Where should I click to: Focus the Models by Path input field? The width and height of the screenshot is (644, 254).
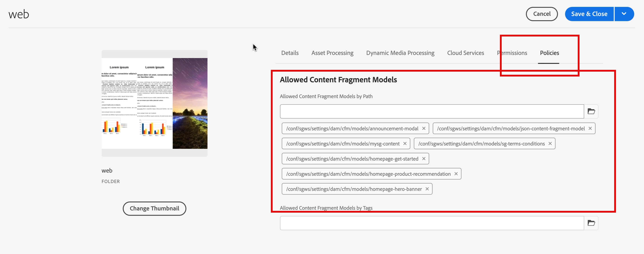[x=432, y=111]
